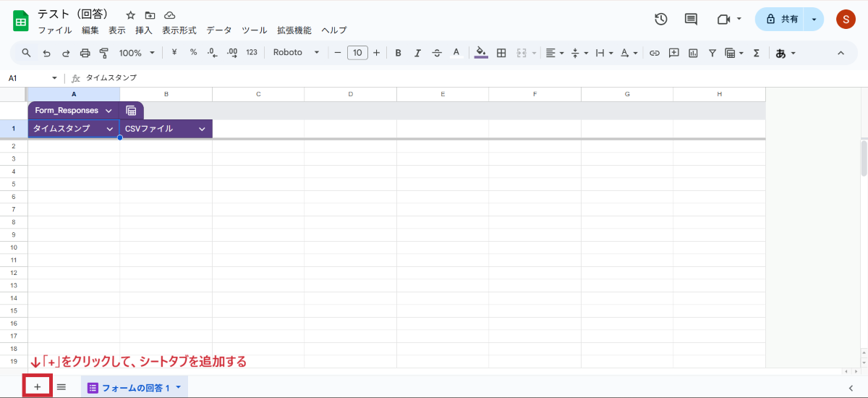Select the フォームの回答 1 sheet tab

pos(135,388)
